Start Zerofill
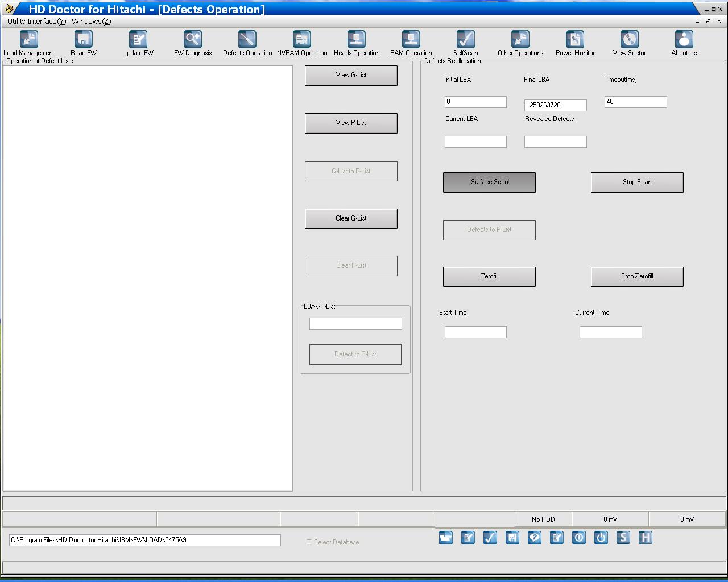 [489, 277]
